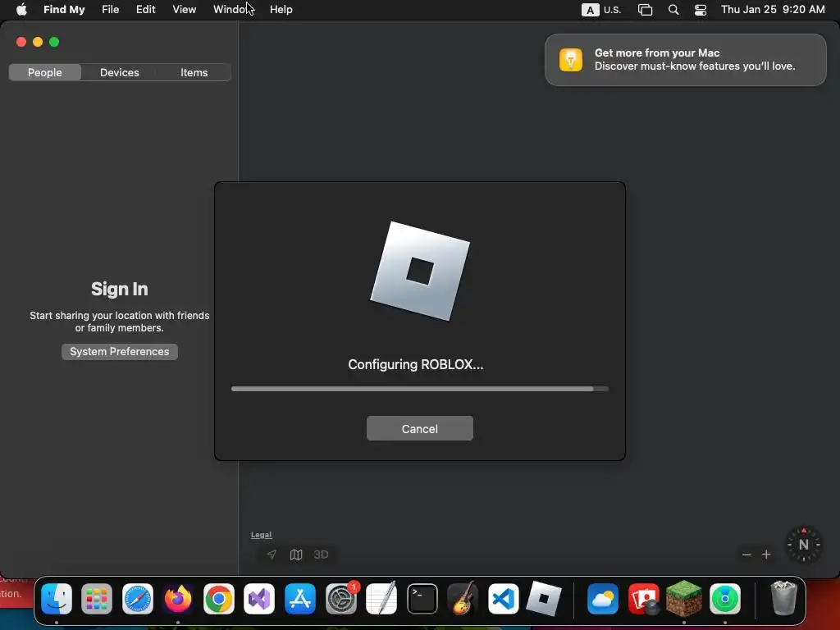
Task: Open Terminal from the Dock
Action: 422,598
